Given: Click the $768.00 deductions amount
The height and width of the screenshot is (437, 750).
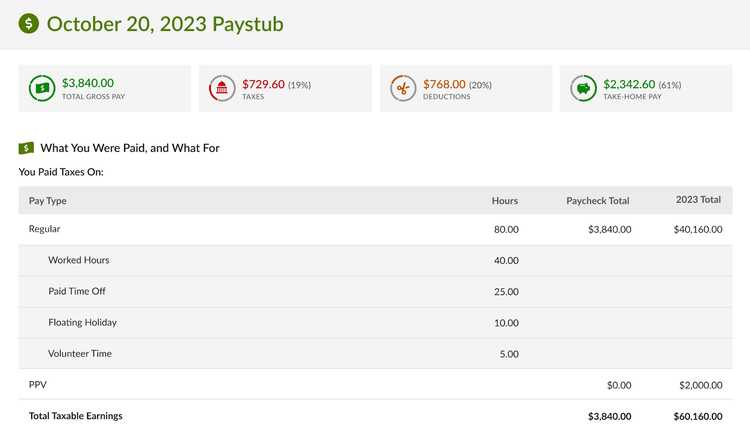Looking at the screenshot, I should click(444, 84).
